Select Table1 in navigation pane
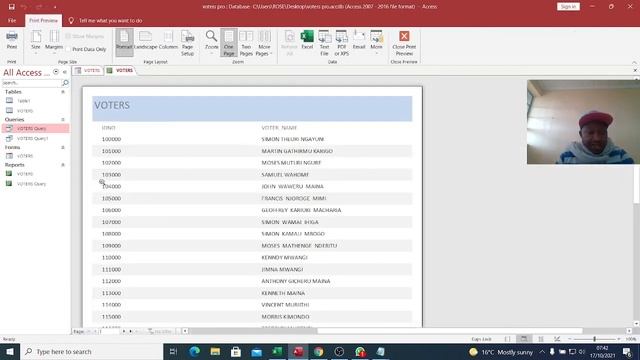The image size is (640, 360). [x=36, y=100]
